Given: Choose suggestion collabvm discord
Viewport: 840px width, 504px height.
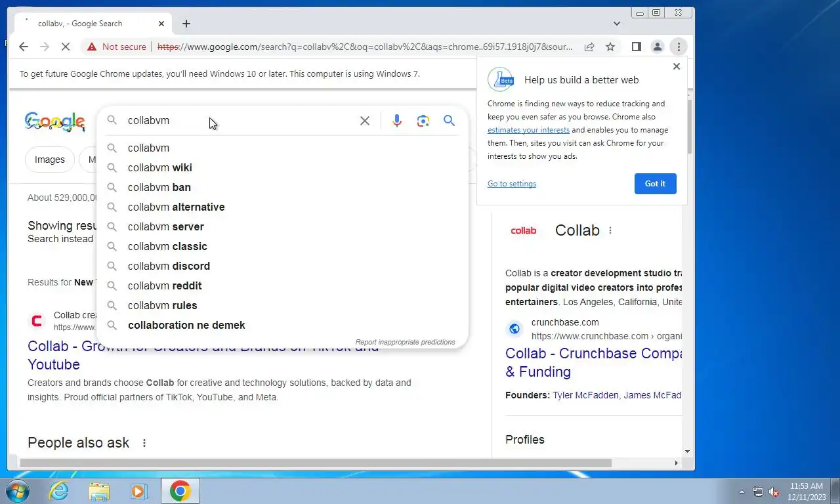Looking at the screenshot, I should (x=282, y=266).
